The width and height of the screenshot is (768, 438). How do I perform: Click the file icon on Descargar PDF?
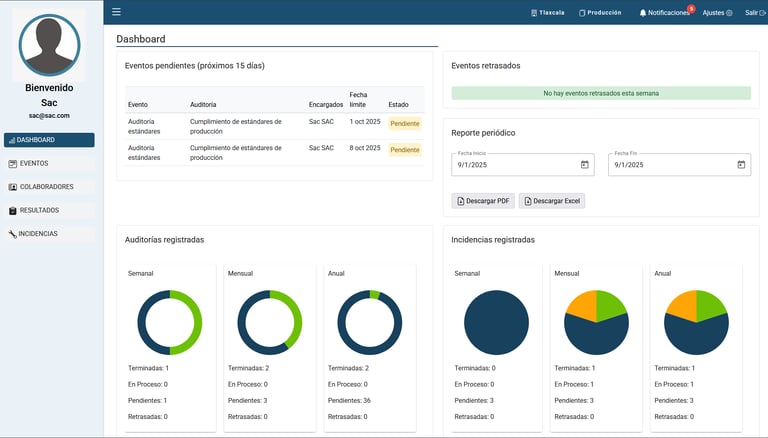coord(460,201)
